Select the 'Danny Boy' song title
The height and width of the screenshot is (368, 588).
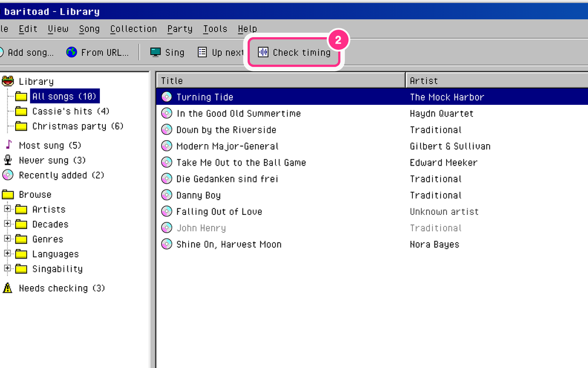coord(198,195)
